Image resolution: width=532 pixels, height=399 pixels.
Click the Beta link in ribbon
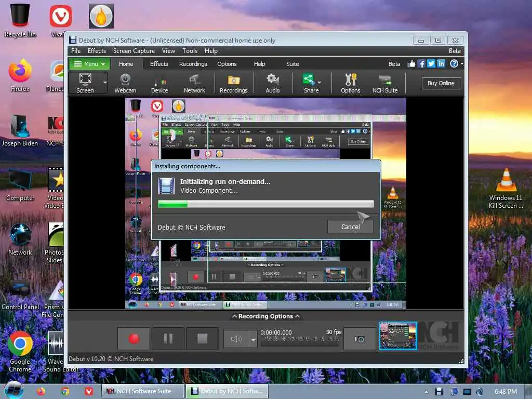click(x=394, y=64)
